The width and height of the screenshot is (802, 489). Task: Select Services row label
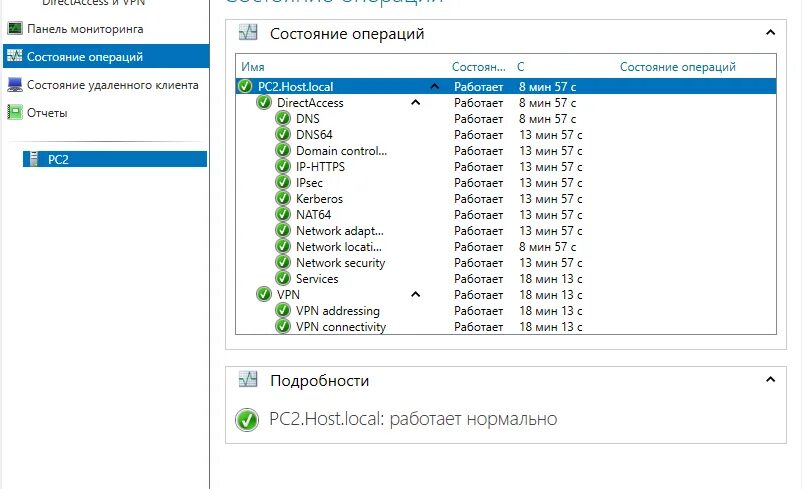(317, 278)
